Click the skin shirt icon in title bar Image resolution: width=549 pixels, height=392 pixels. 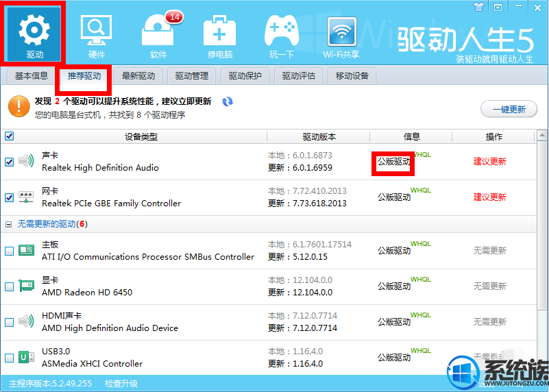click(478, 7)
